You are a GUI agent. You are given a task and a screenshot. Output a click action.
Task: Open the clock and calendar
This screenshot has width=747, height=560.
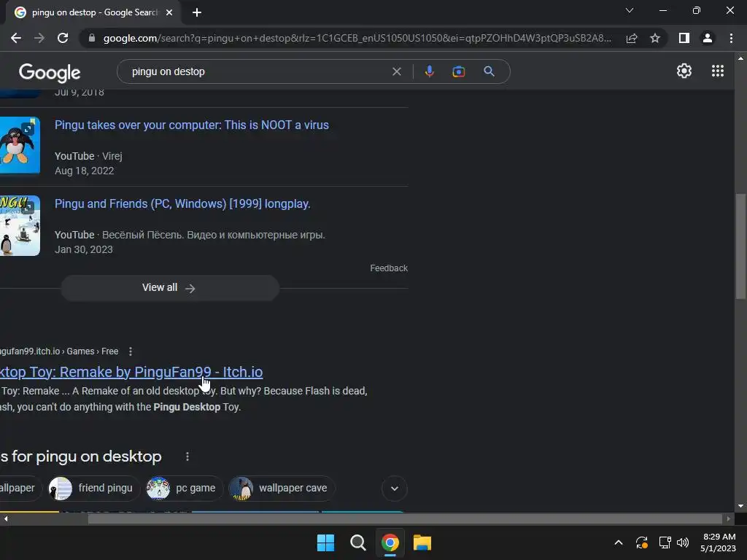pyautogui.click(x=719, y=542)
